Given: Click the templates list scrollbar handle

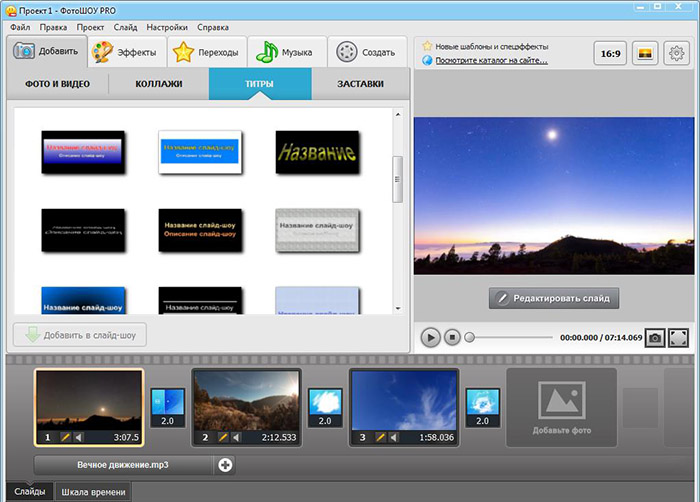Looking at the screenshot, I should tap(397, 179).
